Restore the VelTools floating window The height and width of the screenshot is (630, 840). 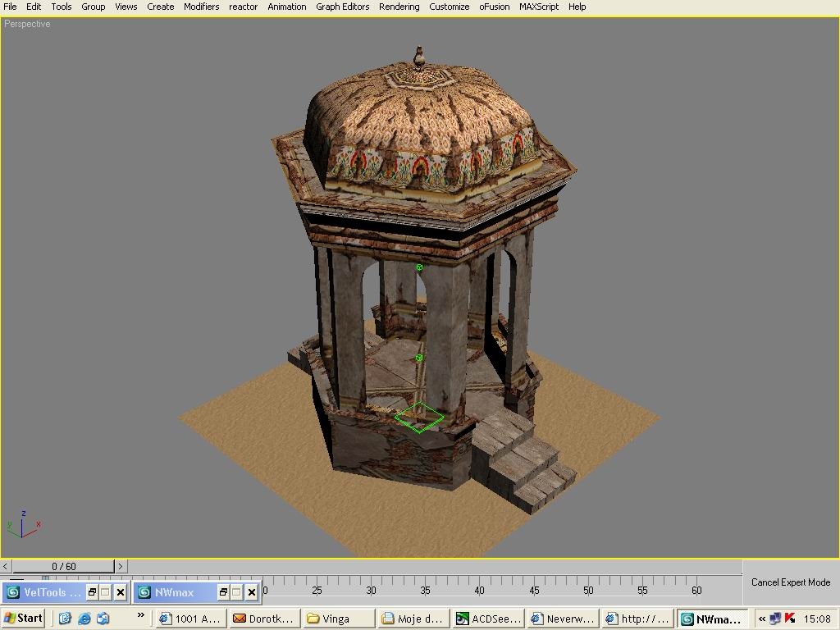[92, 592]
